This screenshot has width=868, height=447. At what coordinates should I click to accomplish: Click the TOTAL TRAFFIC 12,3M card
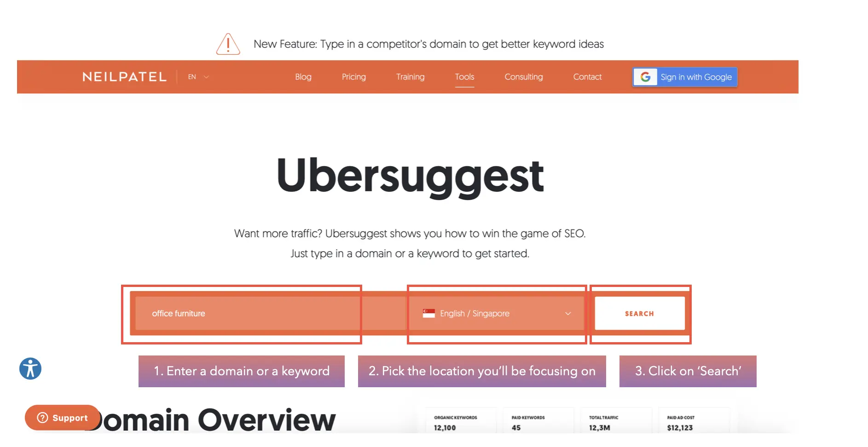[616, 420]
